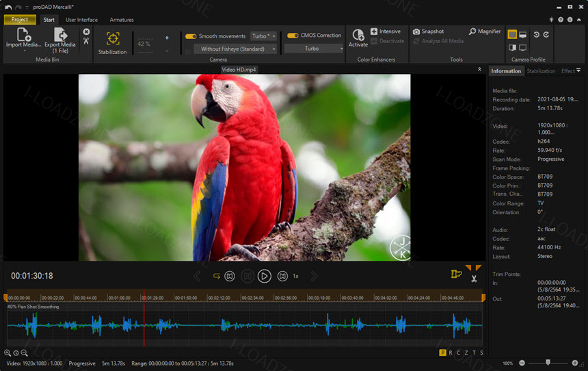588x371 pixels.
Task: Toggle the loop playback icon
Action: pos(216,277)
